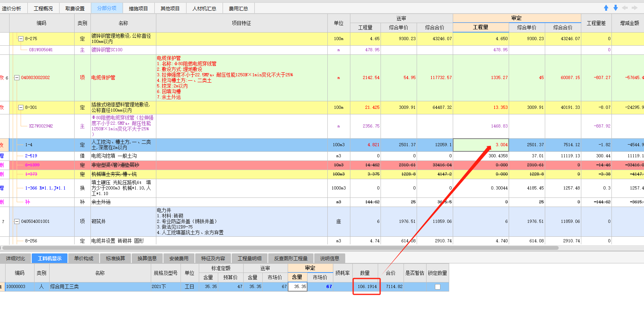Click the 合价 value 7114.82
This screenshot has width=644, height=319.
tap(394, 287)
